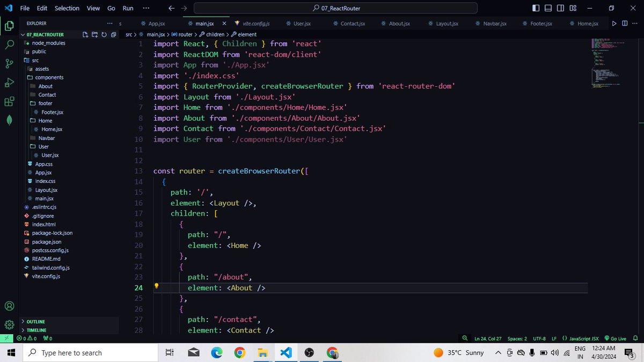Switch to the vite.config.js tab

point(257,23)
